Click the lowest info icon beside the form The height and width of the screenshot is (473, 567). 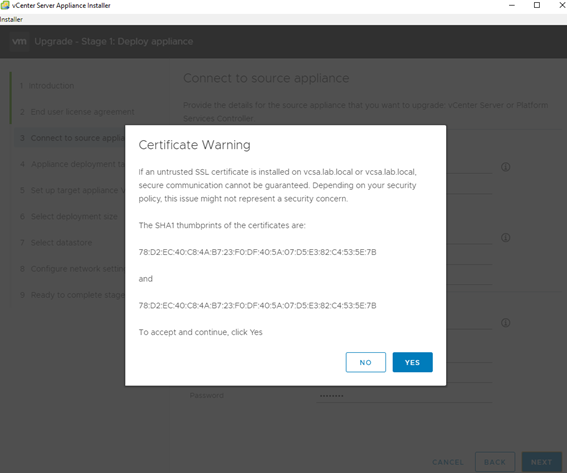coord(506,323)
